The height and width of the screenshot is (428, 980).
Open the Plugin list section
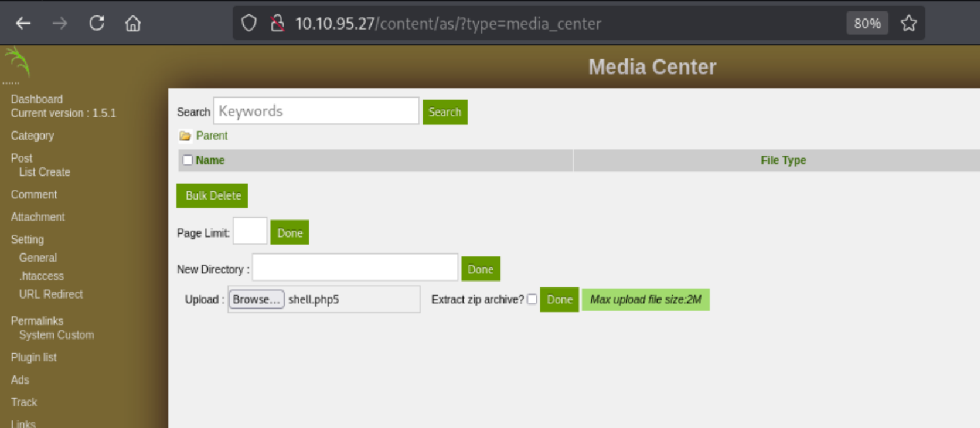[x=34, y=357]
